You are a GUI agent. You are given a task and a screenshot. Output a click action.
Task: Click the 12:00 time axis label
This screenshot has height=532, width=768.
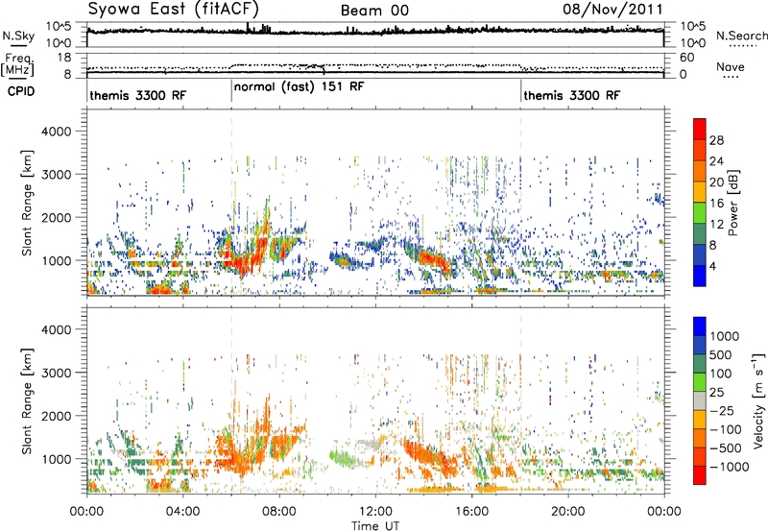(375, 512)
